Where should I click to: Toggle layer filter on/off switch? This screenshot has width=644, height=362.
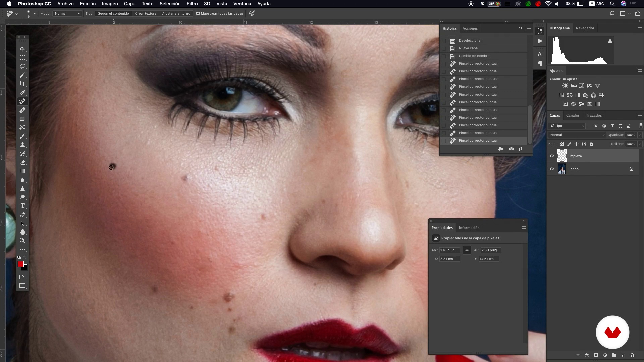(x=641, y=125)
